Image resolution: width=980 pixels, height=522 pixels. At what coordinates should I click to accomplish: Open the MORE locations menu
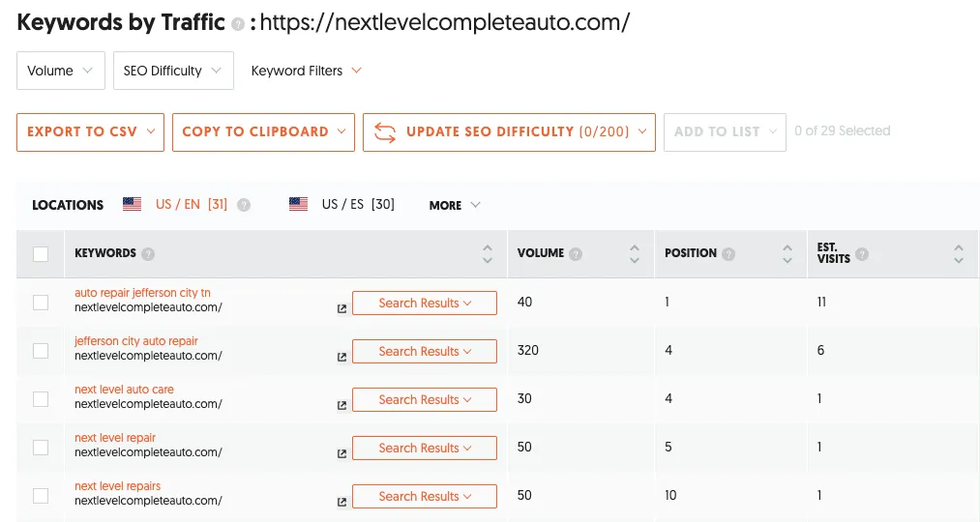pos(454,205)
